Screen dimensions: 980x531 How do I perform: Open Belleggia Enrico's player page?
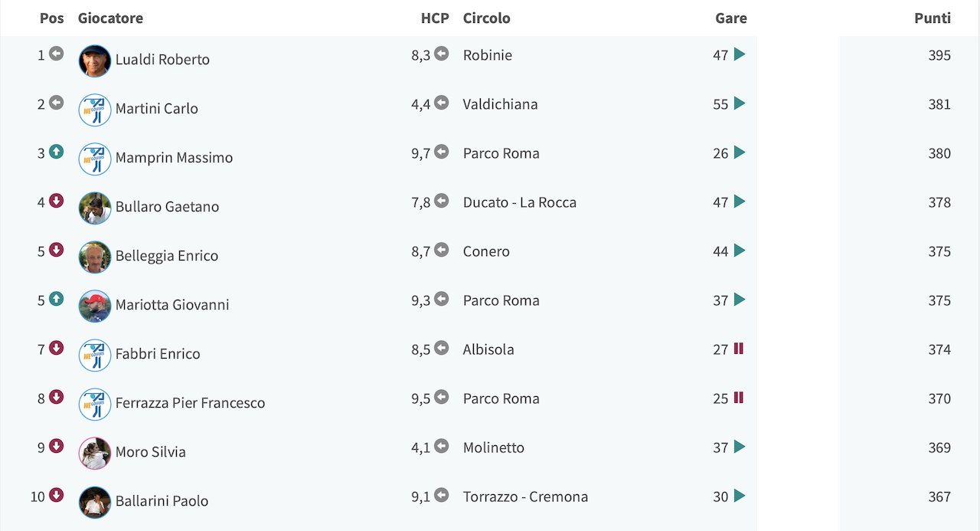point(167,256)
